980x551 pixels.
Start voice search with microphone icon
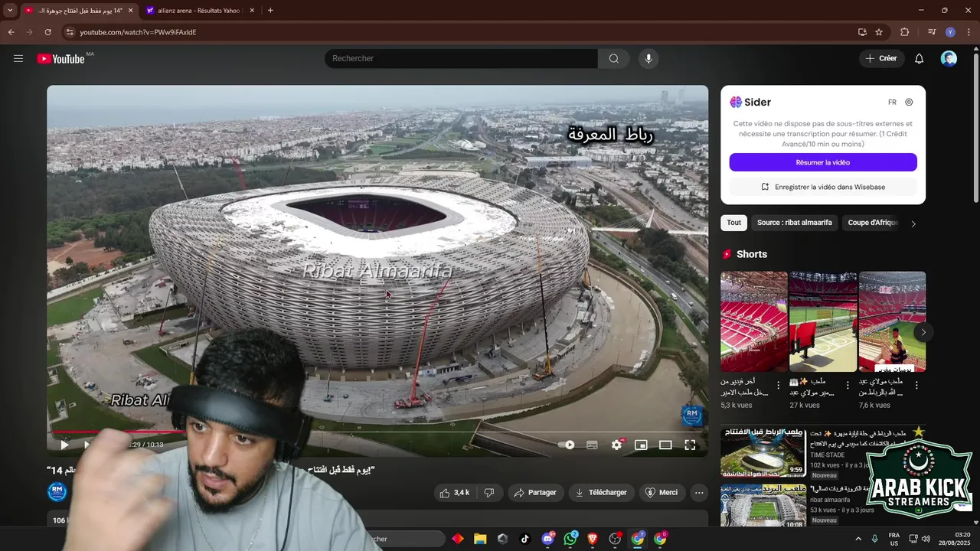point(648,59)
